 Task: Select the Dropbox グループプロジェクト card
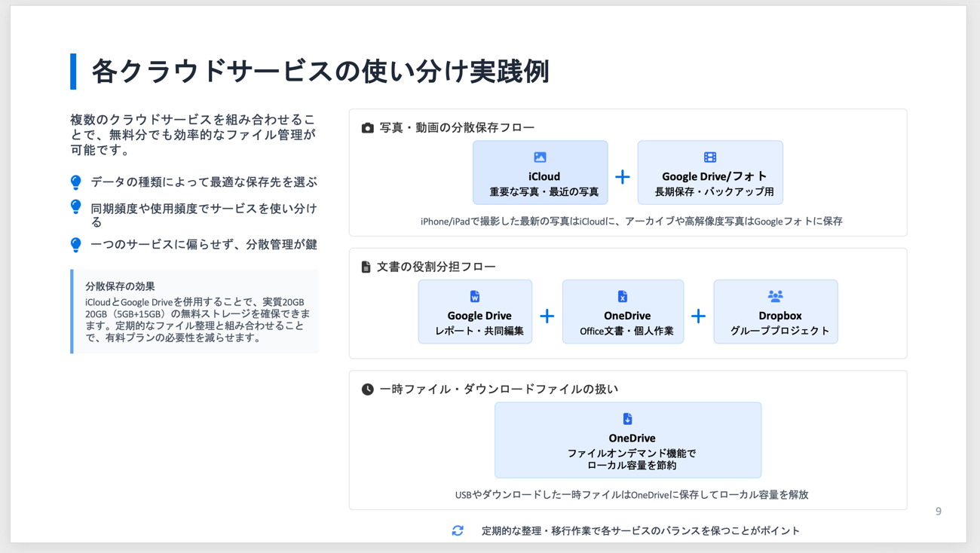coord(775,312)
